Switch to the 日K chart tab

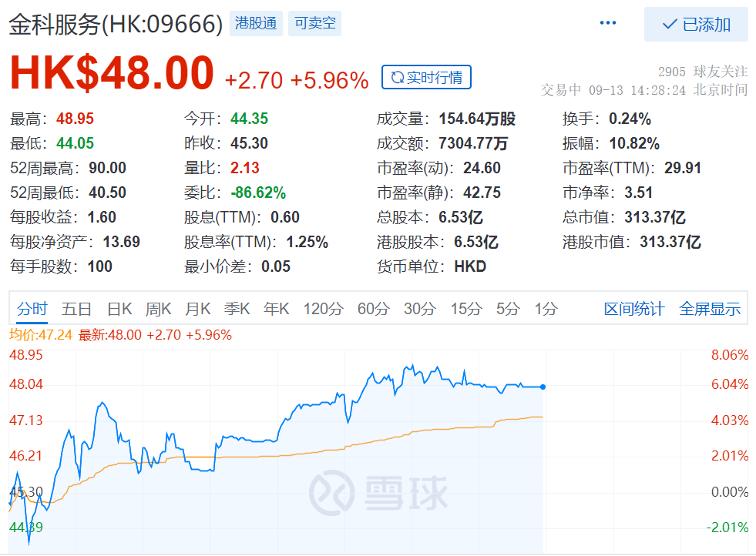pos(119,309)
